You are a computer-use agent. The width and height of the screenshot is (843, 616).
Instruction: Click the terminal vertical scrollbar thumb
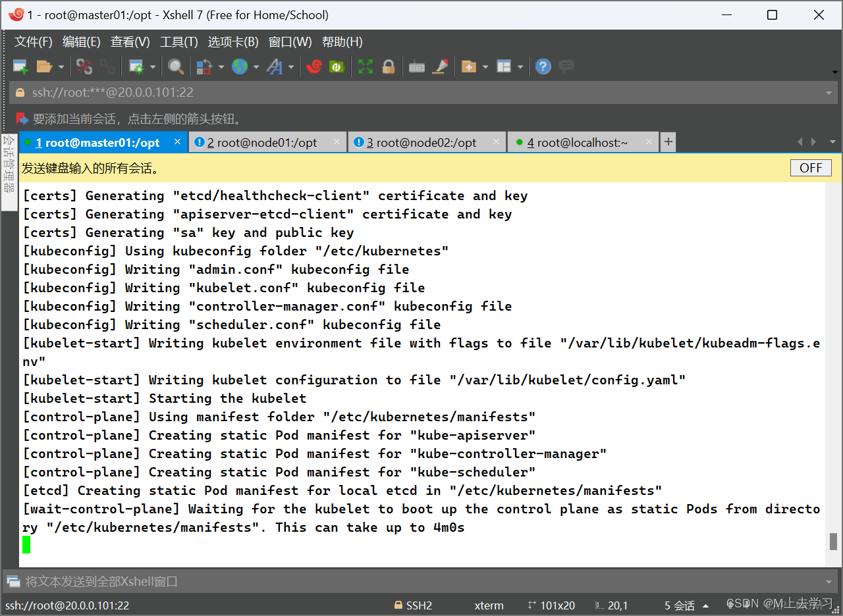coord(833,542)
